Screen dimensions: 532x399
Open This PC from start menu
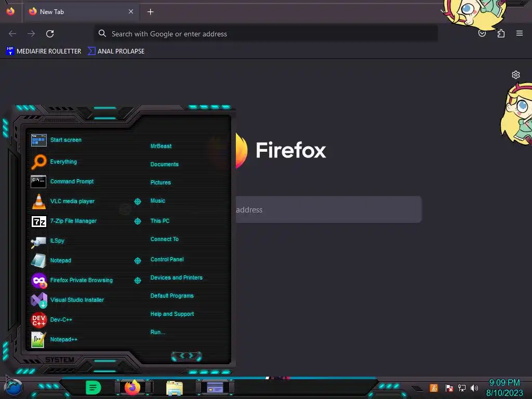pyautogui.click(x=160, y=221)
